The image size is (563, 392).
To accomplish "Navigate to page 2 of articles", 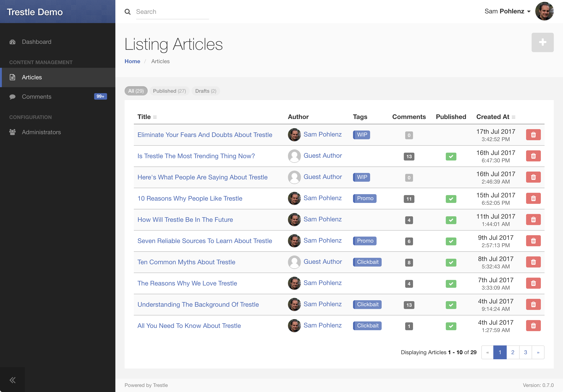I will pos(512,352).
